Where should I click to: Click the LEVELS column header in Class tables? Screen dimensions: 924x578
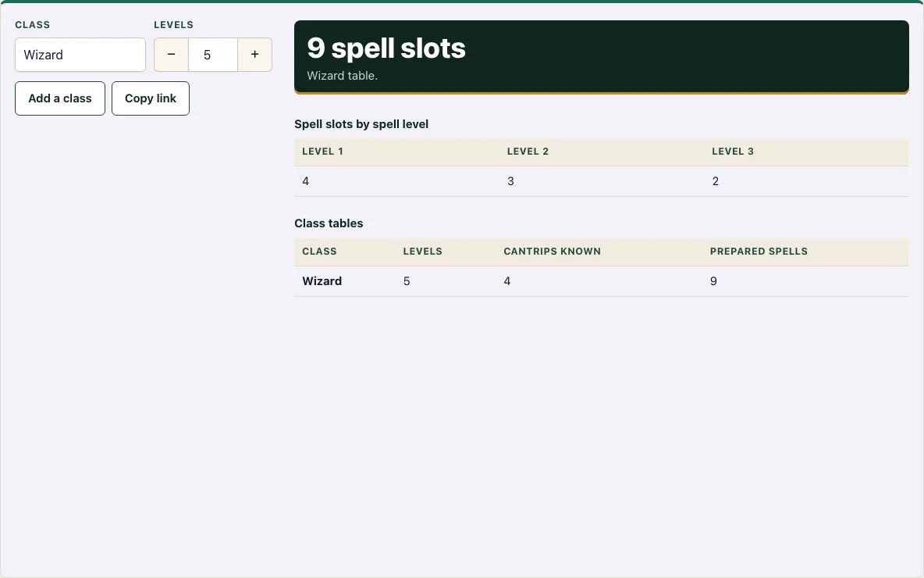(422, 252)
